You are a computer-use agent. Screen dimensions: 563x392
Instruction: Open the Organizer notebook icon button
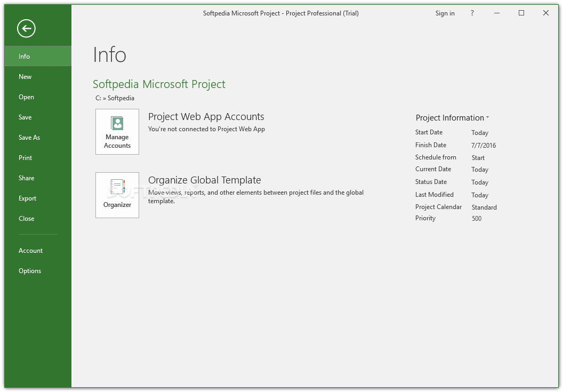117,195
